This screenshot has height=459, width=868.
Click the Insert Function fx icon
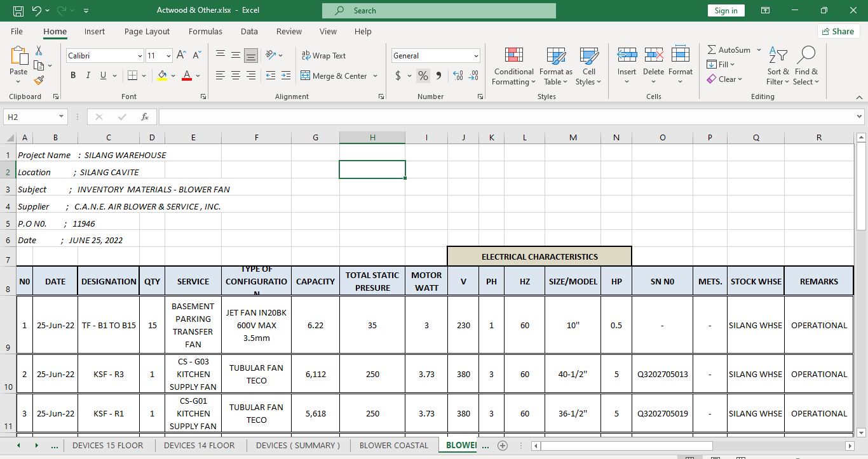coord(145,117)
